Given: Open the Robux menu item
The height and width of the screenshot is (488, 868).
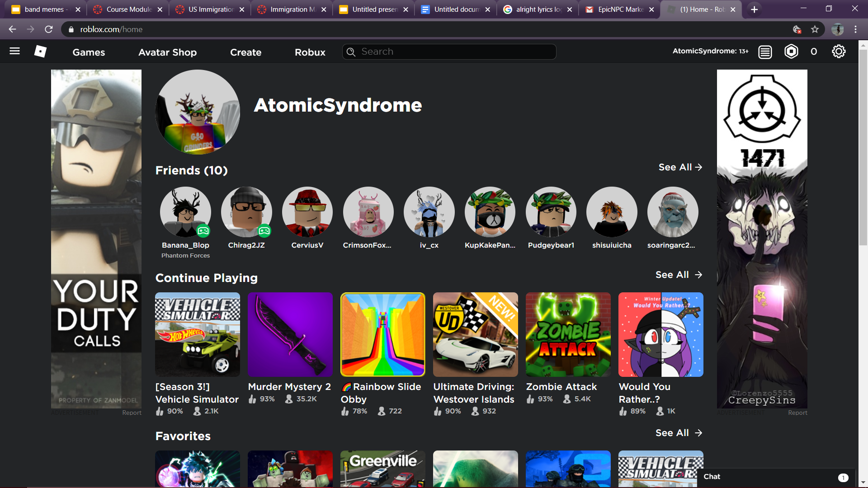Looking at the screenshot, I should pos(310,52).
